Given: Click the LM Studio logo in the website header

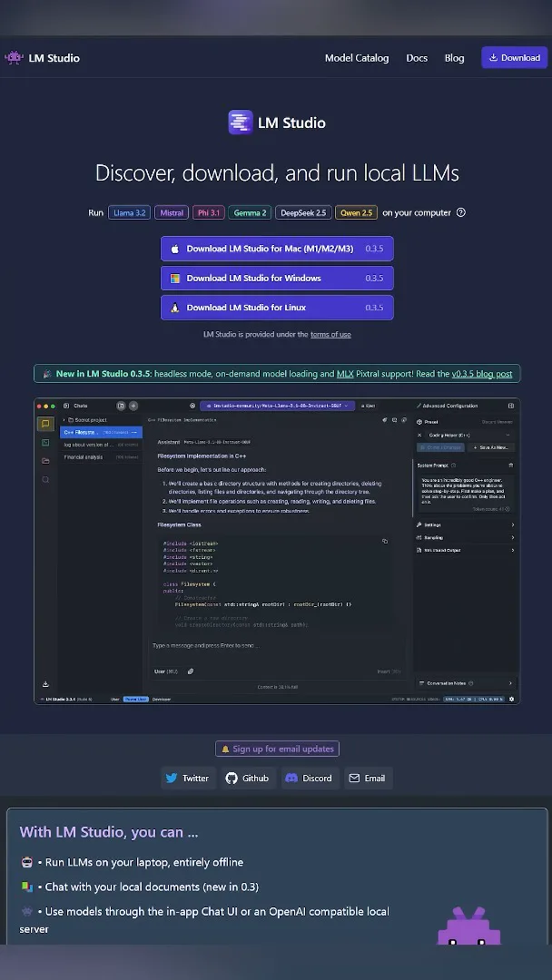Looking at the screenshot, I should click(x=42, y=57).
